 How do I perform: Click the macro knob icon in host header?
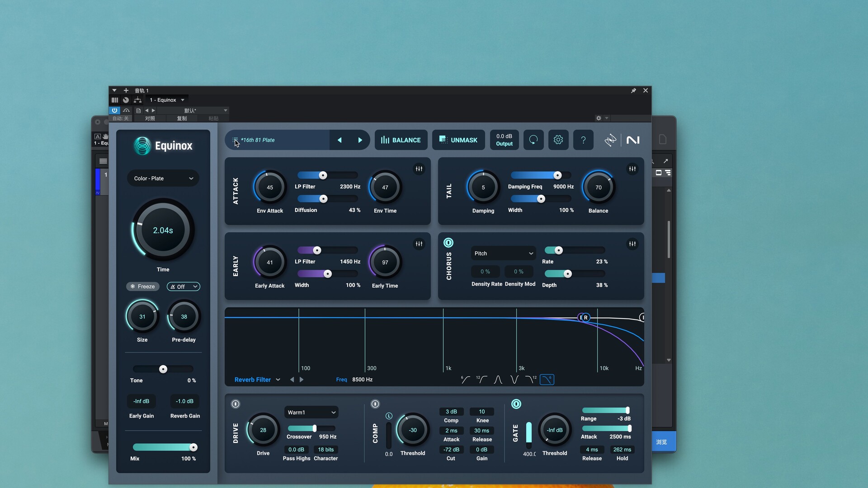[126, 100]
